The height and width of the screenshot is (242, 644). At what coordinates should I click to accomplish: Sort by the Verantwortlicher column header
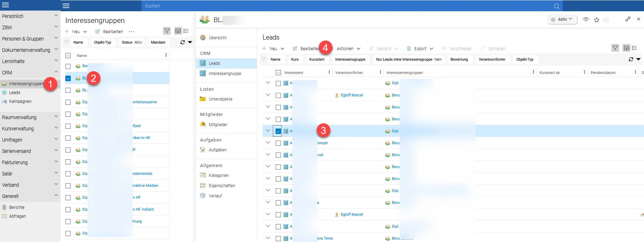349,73
